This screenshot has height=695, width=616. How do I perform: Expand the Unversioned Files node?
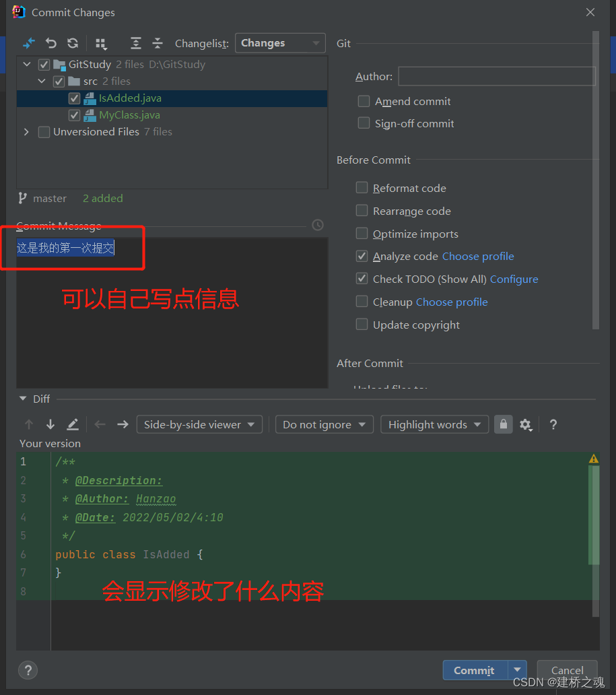pos(26,131)
